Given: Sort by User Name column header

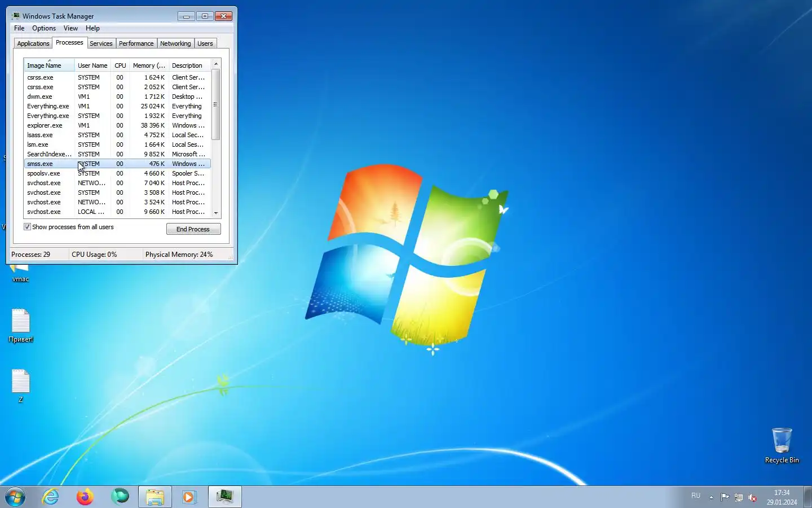Looking at the screenshot, I should [x=92, y=65].
